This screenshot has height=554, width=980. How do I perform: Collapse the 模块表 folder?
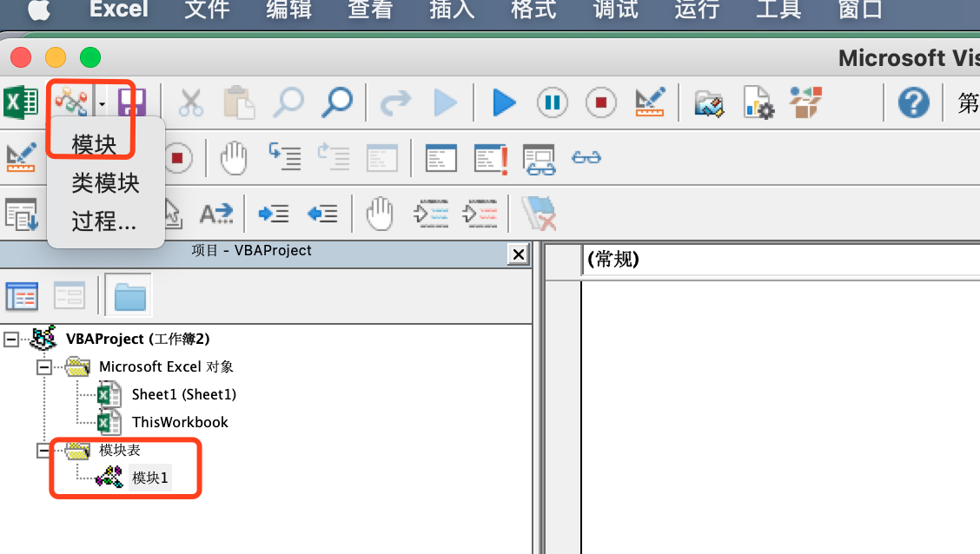43,451
